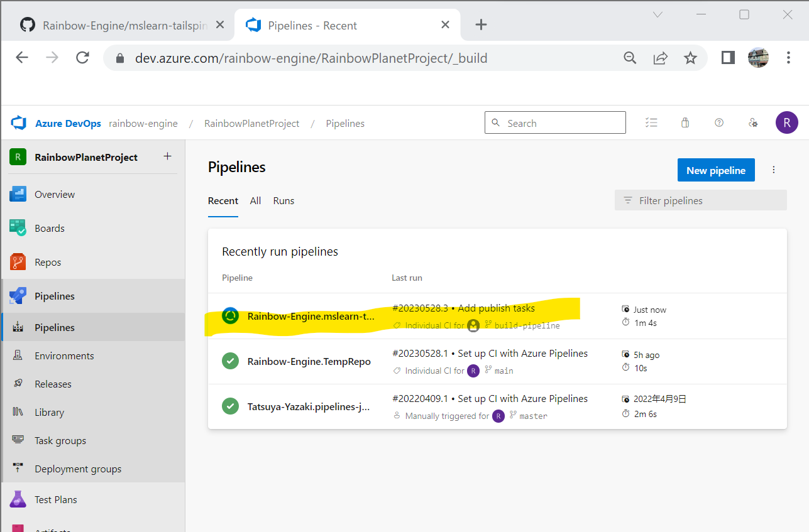The width and height of the screenshot is (809, 532).
Task: Bookmark this page with star icon
Action: coord(690,58)
